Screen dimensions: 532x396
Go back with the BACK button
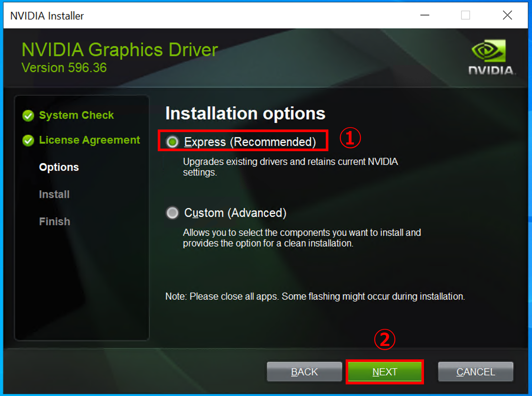click(304, 372)
